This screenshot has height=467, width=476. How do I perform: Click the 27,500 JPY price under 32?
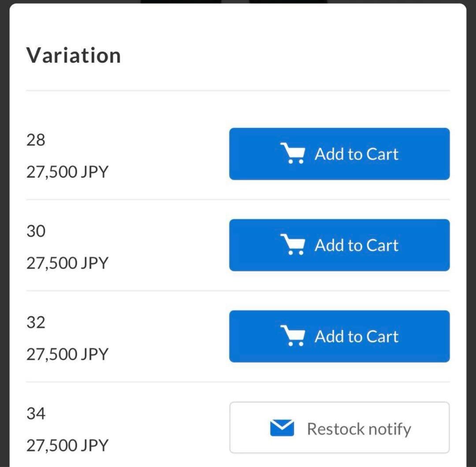(67, 355)
